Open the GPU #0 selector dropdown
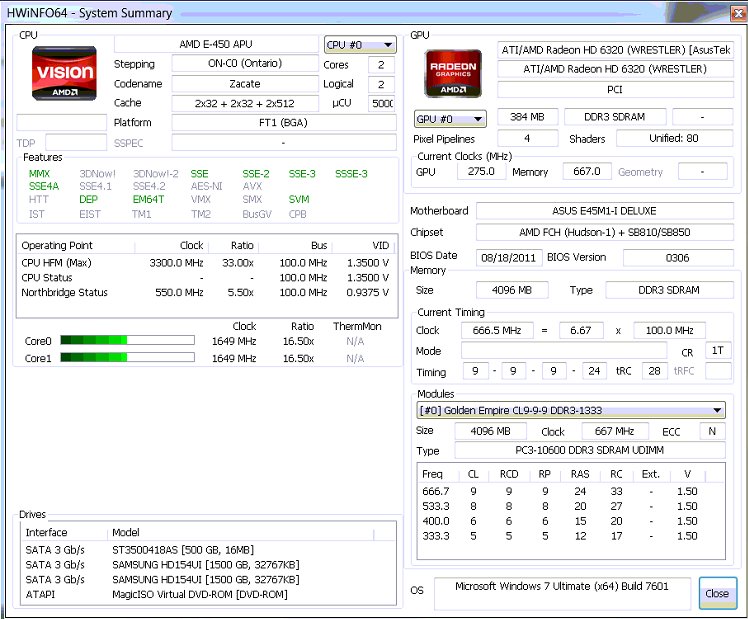 [450, 119]
